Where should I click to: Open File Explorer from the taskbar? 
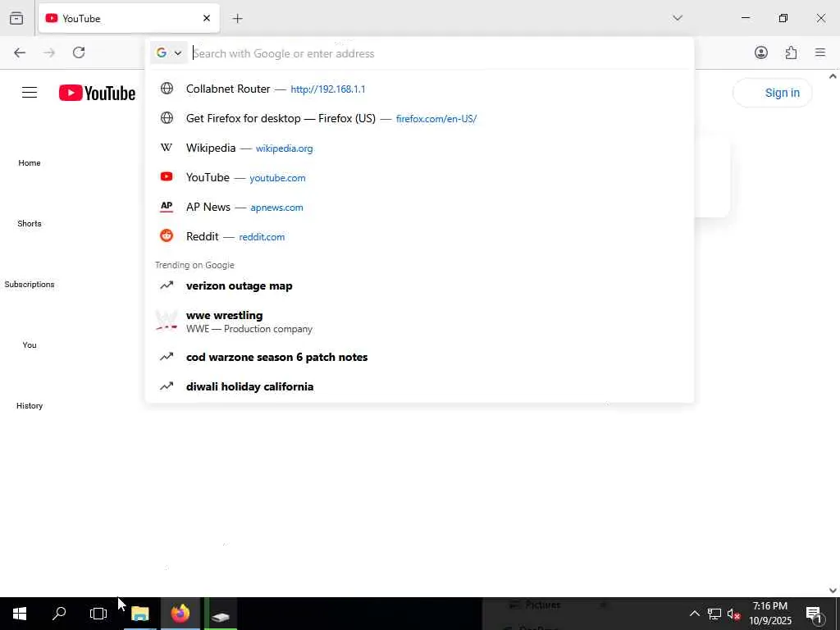click(140, 614)
